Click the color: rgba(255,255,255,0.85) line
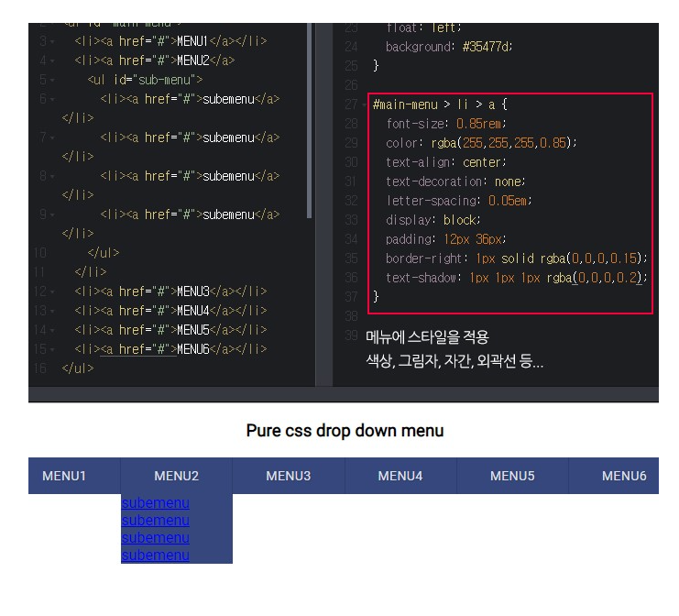This screenshot has width=679, height=616. coord(481,142)
